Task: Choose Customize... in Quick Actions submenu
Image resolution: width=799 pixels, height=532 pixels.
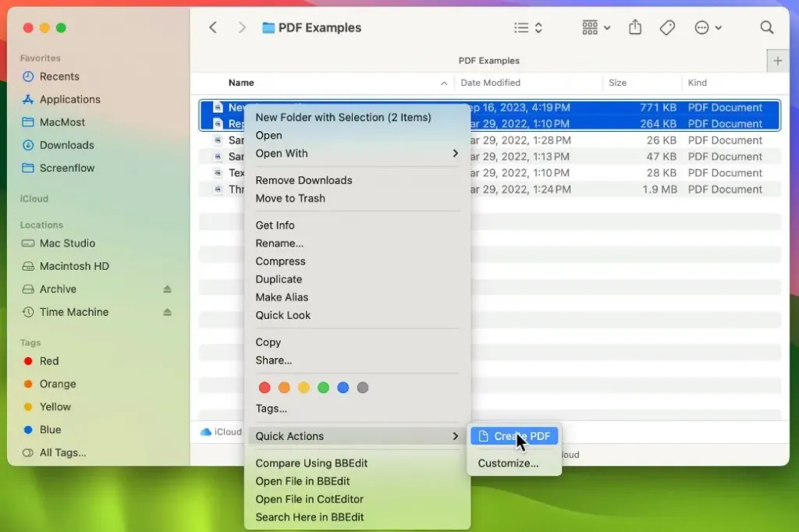Action: [x=508, y=463]
